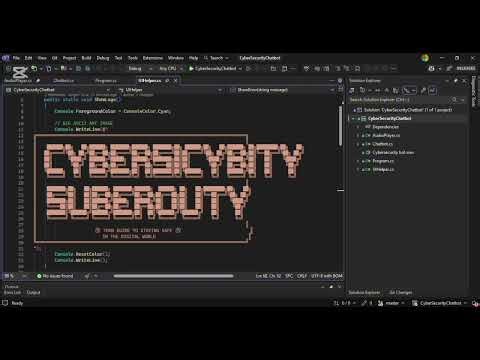The height and width of the screenshot is (360, 480).
Task: Select UIHelper.cs in Solution Explorer
Action: coord(383,169)
